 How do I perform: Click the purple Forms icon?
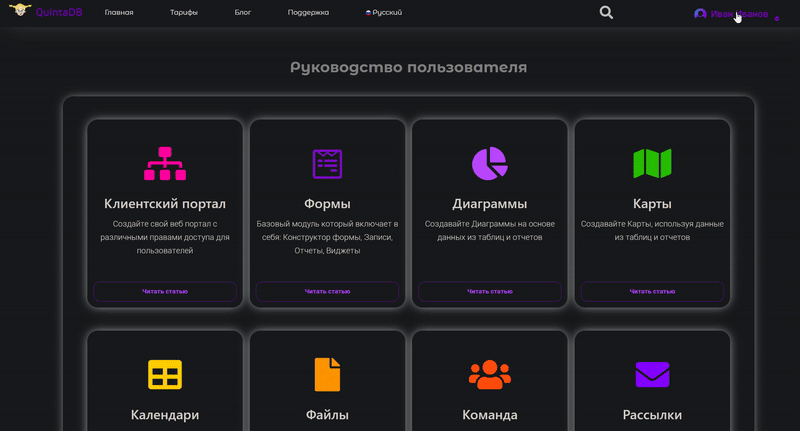click(327, 164)
